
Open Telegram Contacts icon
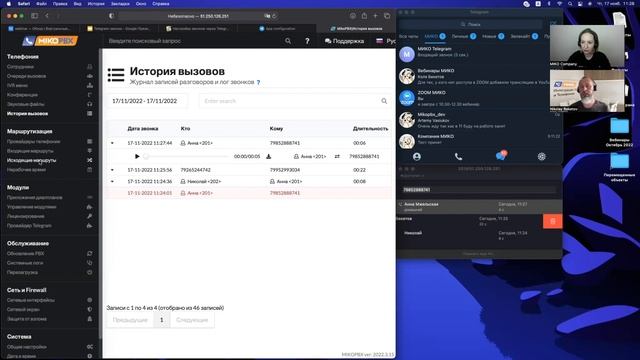417,156
